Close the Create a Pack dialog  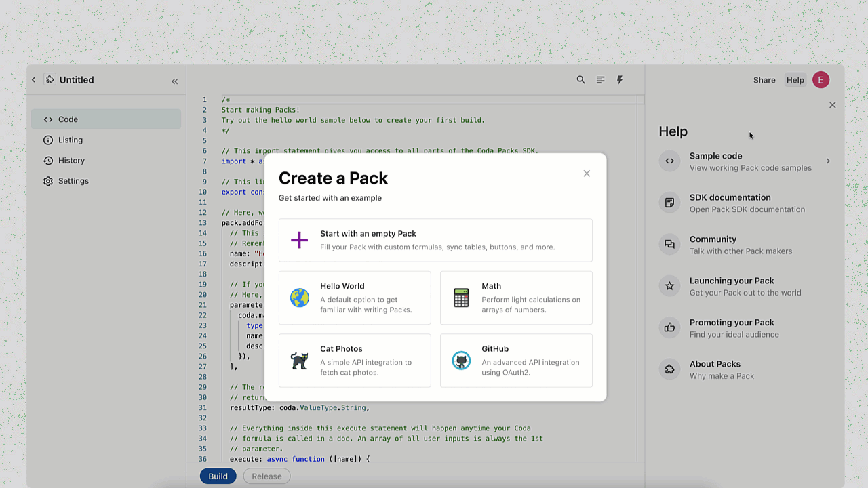[587, 174]
